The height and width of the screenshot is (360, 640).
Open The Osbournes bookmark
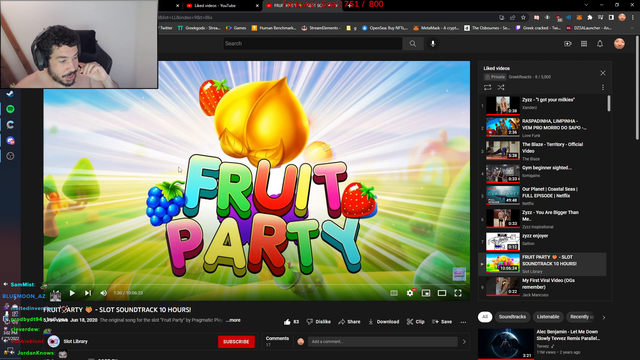coord(487,28)
